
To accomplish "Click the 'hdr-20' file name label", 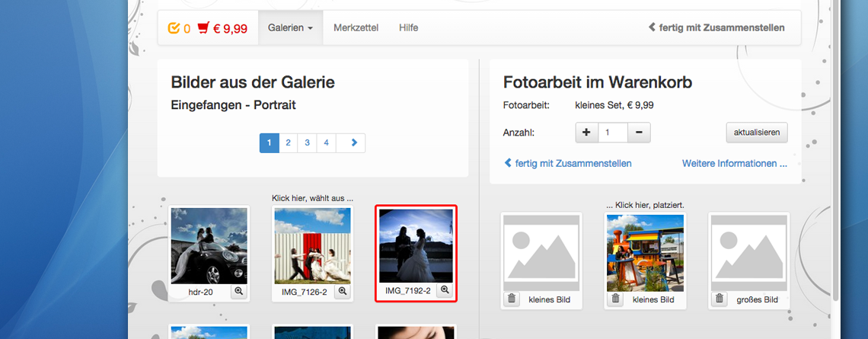I will (x=200, y=292).
